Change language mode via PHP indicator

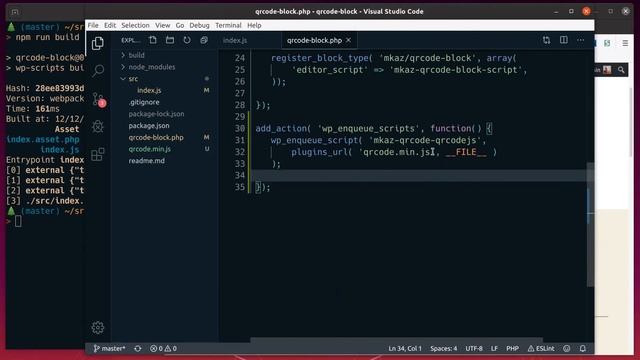[513, 349]
